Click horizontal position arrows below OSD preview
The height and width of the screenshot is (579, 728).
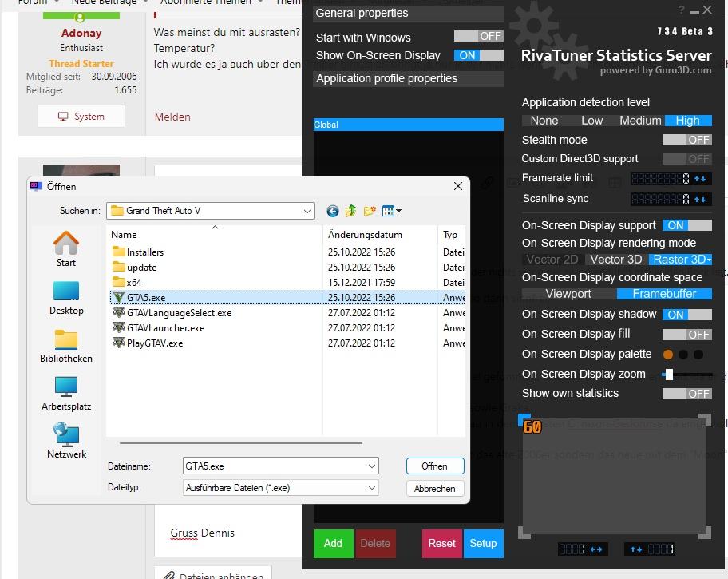(x=595, y=549)
